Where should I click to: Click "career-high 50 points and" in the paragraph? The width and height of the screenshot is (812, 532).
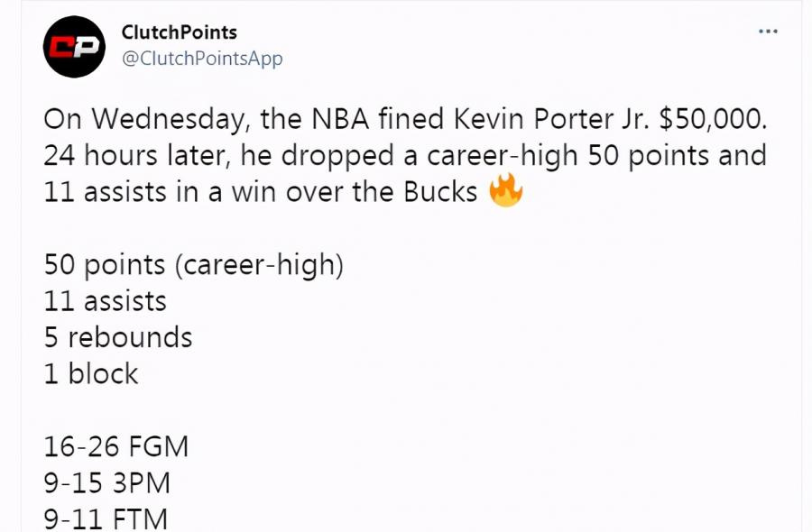(596, 156)
